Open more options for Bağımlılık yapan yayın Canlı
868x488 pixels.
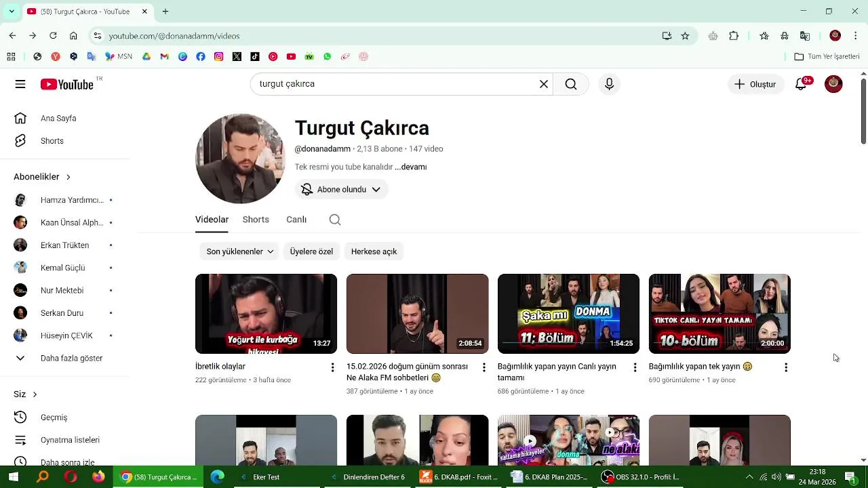635,367
